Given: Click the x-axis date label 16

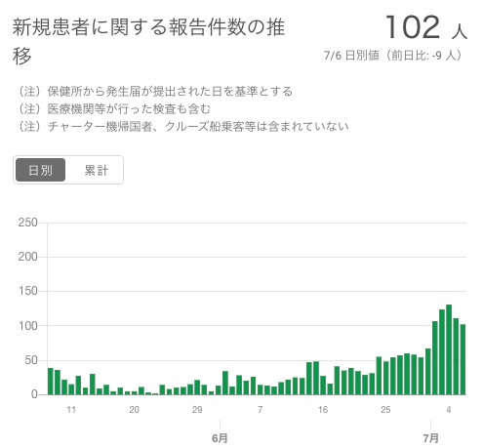Looking at the screenshot, I should (323, 409).
